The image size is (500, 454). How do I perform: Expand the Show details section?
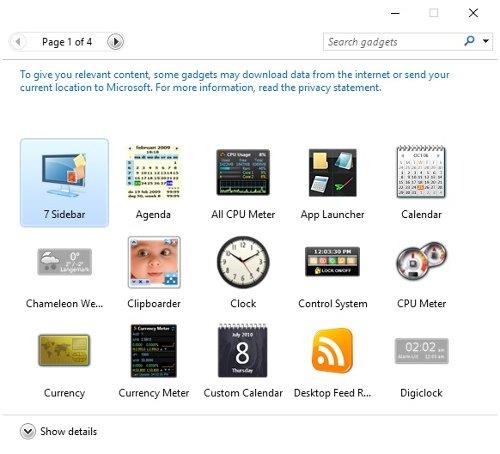pos(59,431)
